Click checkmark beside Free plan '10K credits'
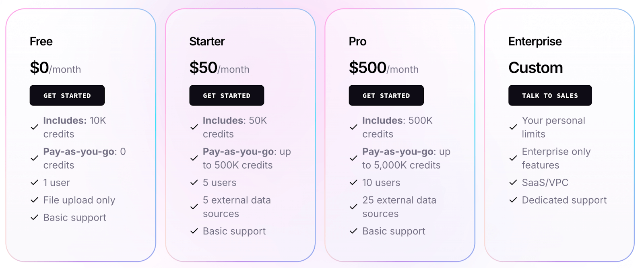The image size is (644, 268). coord(35,127)
